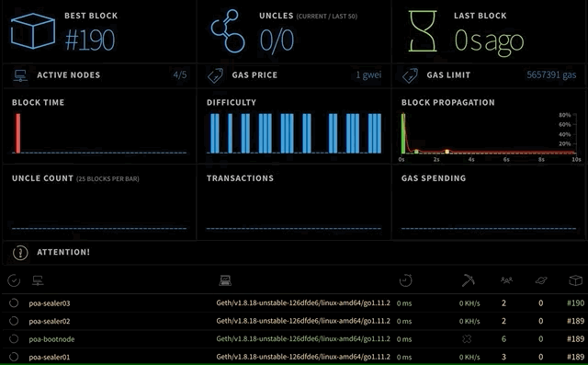Click the Geth version of poa-bootnode
Viewport: 588px width, 365px height.
[303, 338]
